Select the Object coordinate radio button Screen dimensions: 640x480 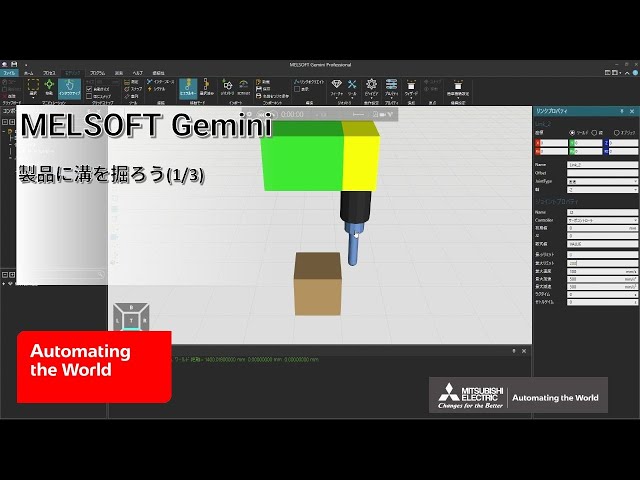pos(616,133)
